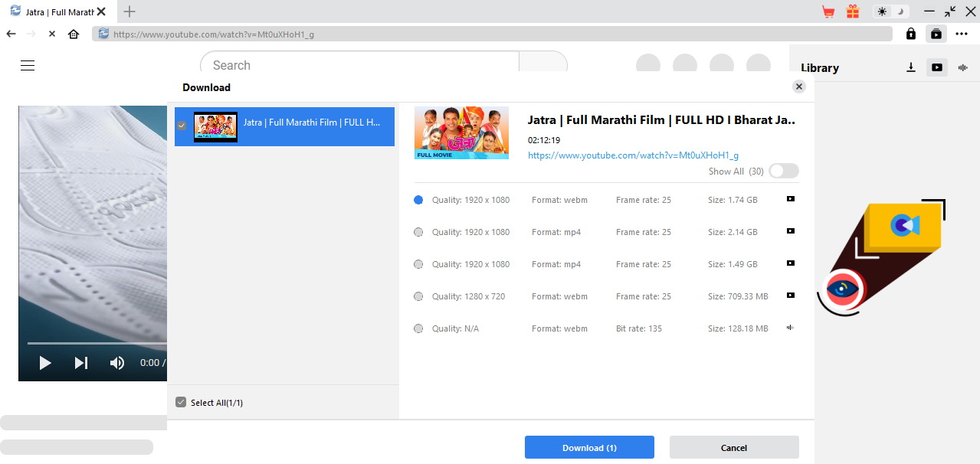Open the Library downloads icon

click(911, 67)
